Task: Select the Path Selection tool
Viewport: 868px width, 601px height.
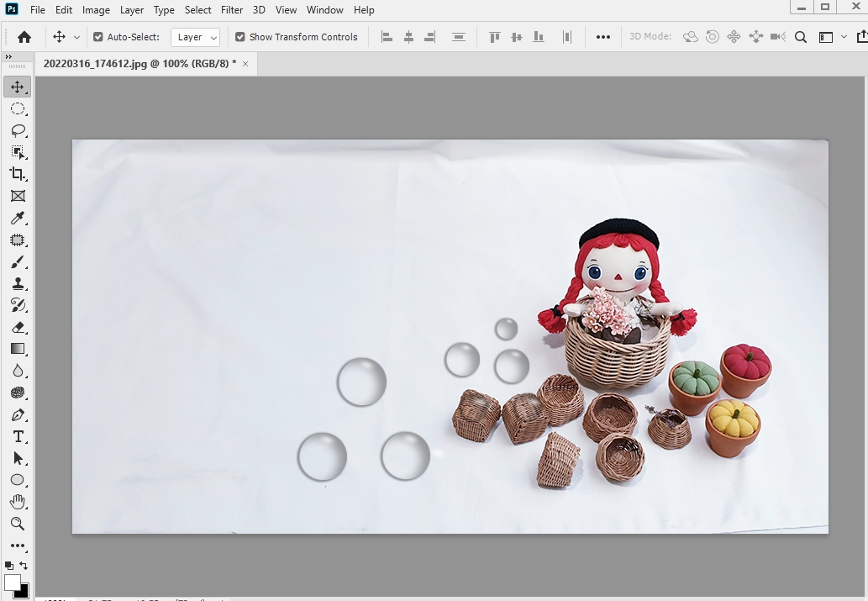Action: (x=17, y=458)
